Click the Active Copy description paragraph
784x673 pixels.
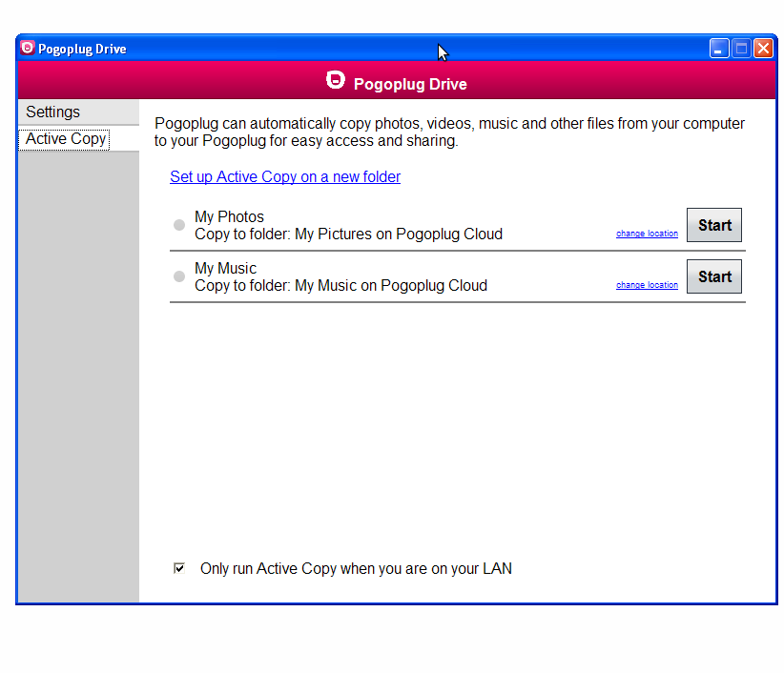point(449,132)
